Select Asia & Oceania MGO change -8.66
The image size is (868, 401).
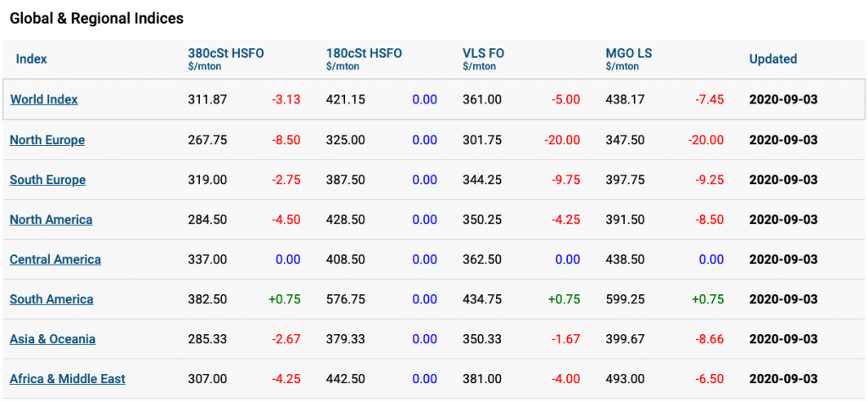tap(709, 339)
